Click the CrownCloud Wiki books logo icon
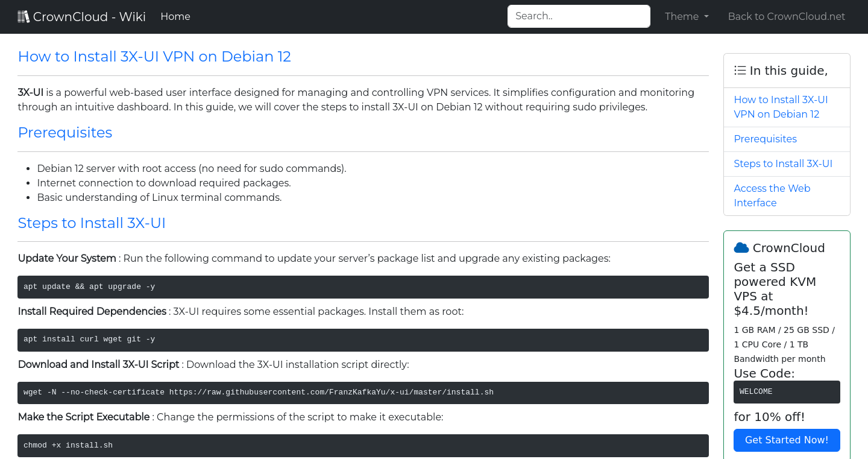868x459 pixels. [x=24, y=16]
